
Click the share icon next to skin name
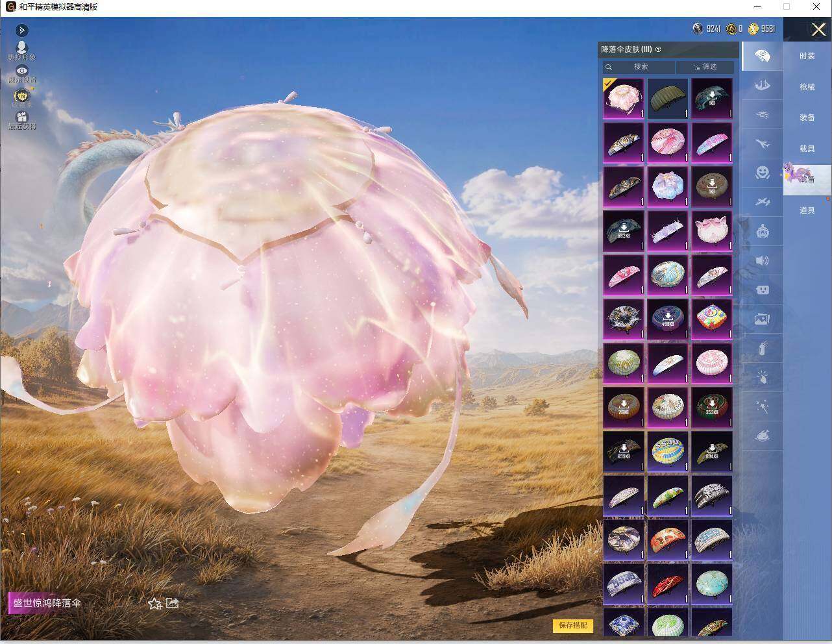(173, 603)
